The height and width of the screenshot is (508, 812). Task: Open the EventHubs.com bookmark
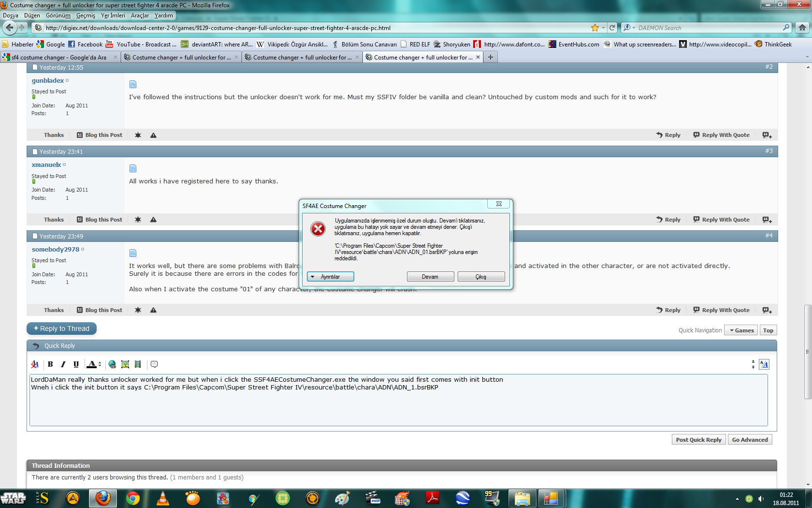pos(574,44)
